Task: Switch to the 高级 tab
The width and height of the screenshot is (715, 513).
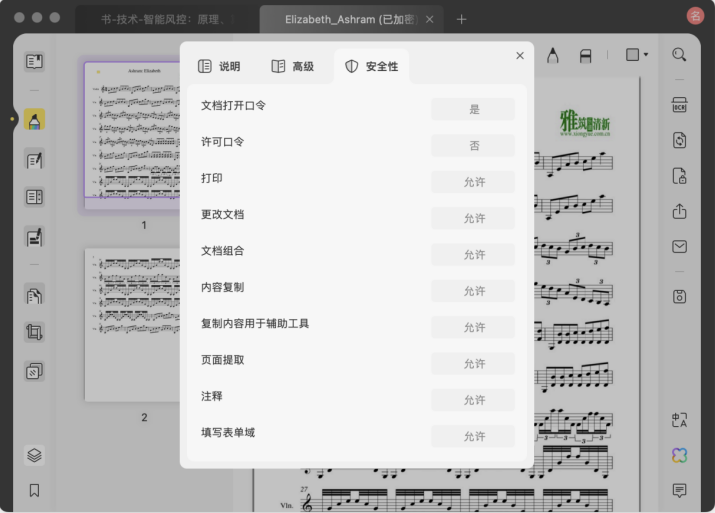Action: pyautogui.click(x=293, y=67)
